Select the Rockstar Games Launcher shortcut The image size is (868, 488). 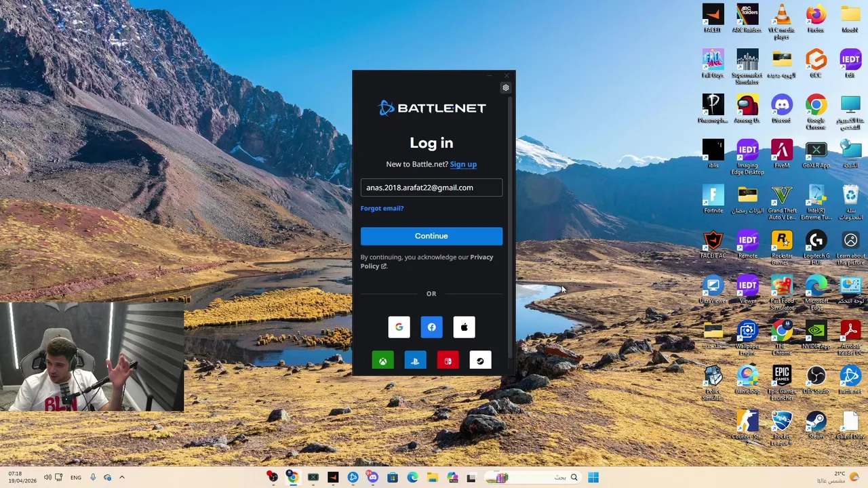coord(781,247)
